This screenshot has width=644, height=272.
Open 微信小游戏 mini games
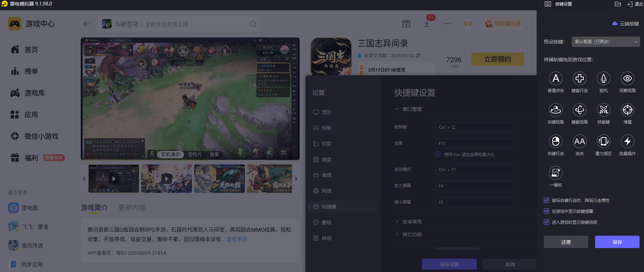[35, 136]
